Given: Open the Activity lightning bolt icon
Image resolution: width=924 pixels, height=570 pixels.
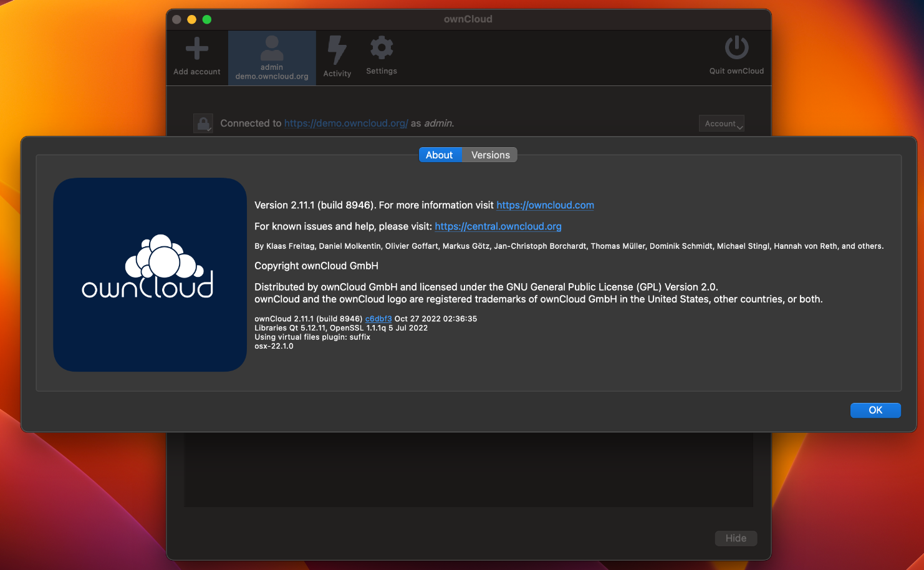Looking at the screenshot, I should click(x=337, y=47).
